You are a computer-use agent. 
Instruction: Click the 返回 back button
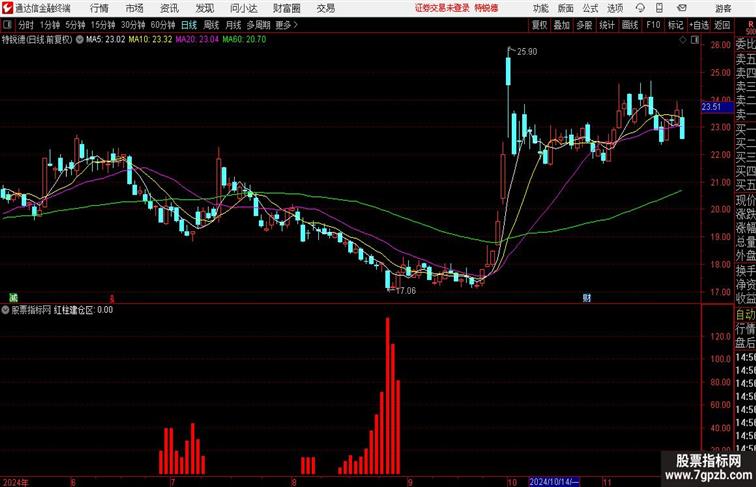point(722,25)
